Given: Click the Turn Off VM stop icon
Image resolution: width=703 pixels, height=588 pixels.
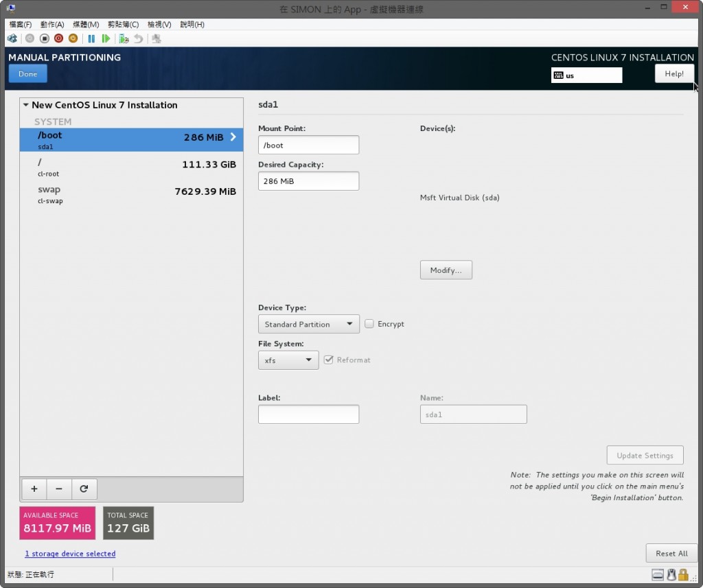Looking at the screenshot, I should coord(44,38).
